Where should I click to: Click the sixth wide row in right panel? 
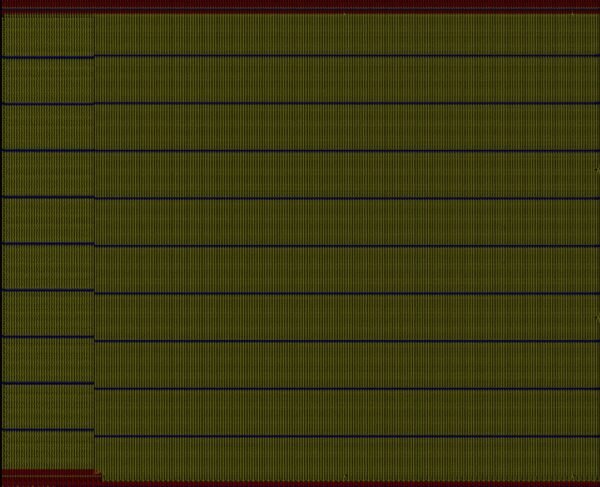[346, 270]
